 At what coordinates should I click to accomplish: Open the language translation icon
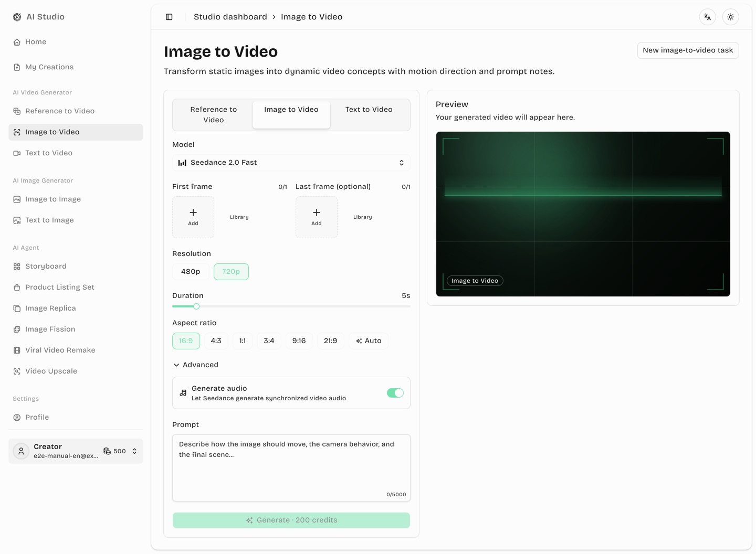pyautogui.click(x=708, y=17)
